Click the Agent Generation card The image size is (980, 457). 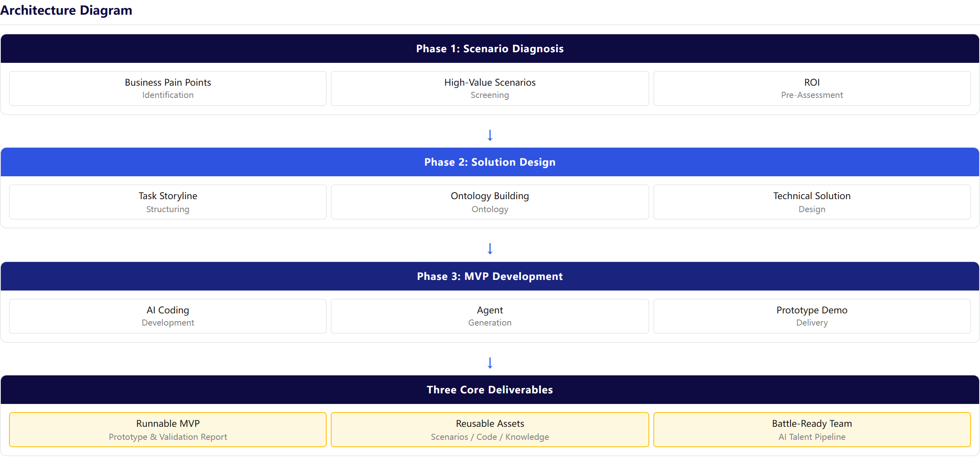(490, 316)
